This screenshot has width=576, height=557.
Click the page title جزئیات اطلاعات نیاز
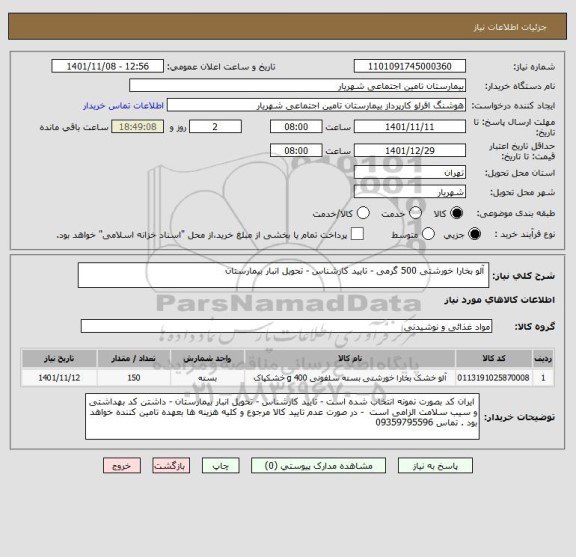[x=510, y=27]
